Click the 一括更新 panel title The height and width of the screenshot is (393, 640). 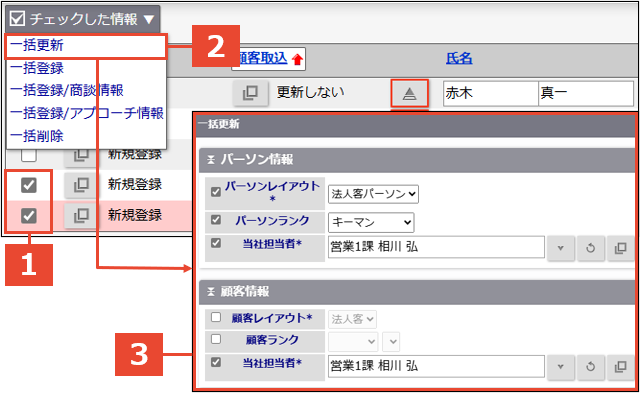[x=220, y=124]
